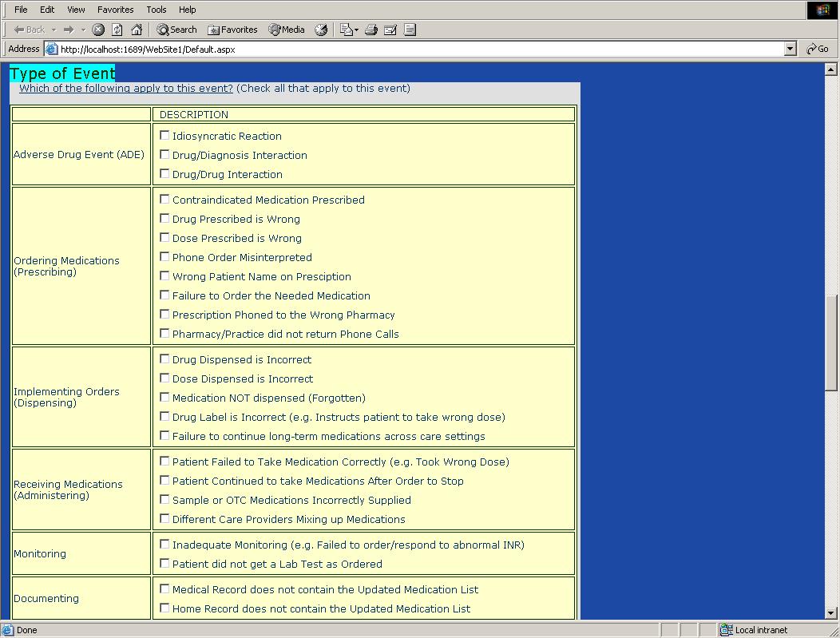Screen dimensions: 840x638
Task: Open the Favorites toolbar button
Action: click(x=232, y=30)
